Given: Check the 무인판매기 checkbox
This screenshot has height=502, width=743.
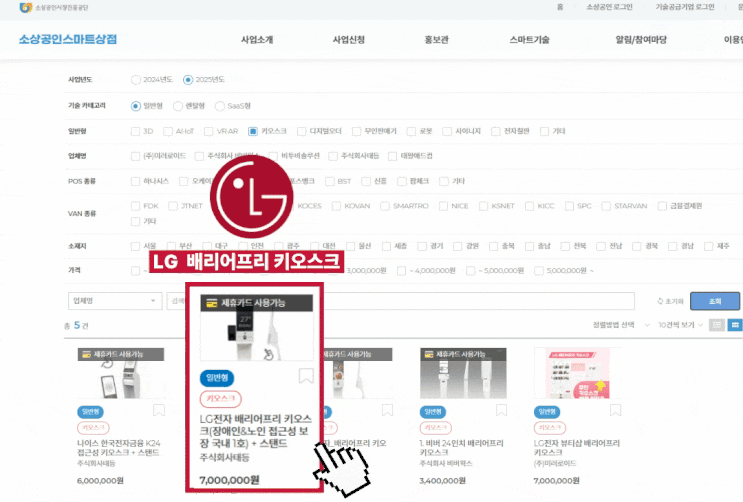Looking at the screenshot, I should click(356, 131).
